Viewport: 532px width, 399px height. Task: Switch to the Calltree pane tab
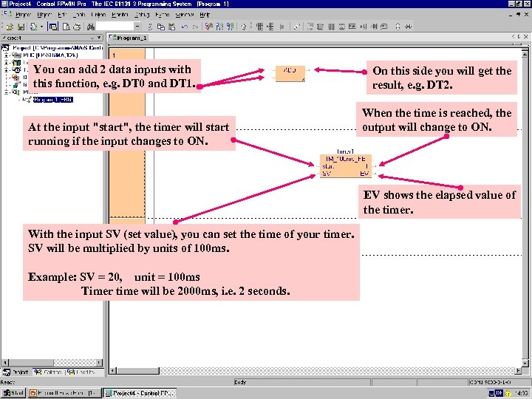[x=48, y=372]
